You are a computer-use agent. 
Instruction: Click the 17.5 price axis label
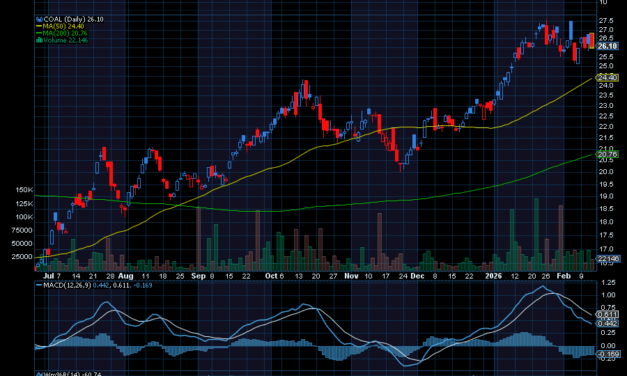click(606, 235)
